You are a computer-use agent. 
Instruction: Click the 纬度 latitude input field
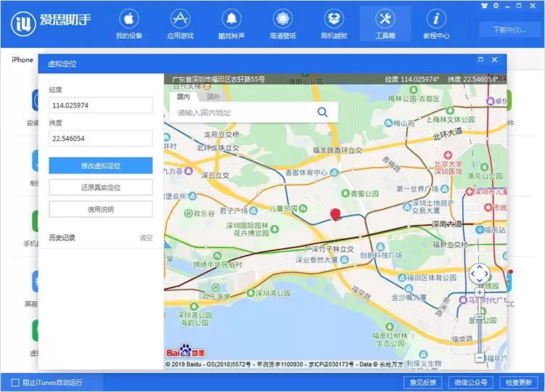[101, 139]
